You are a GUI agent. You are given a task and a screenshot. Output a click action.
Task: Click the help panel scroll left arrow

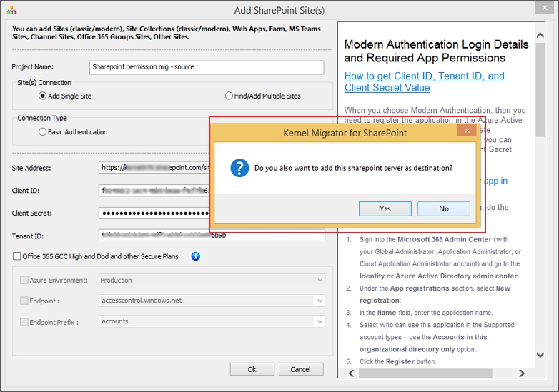click(351, 373)
